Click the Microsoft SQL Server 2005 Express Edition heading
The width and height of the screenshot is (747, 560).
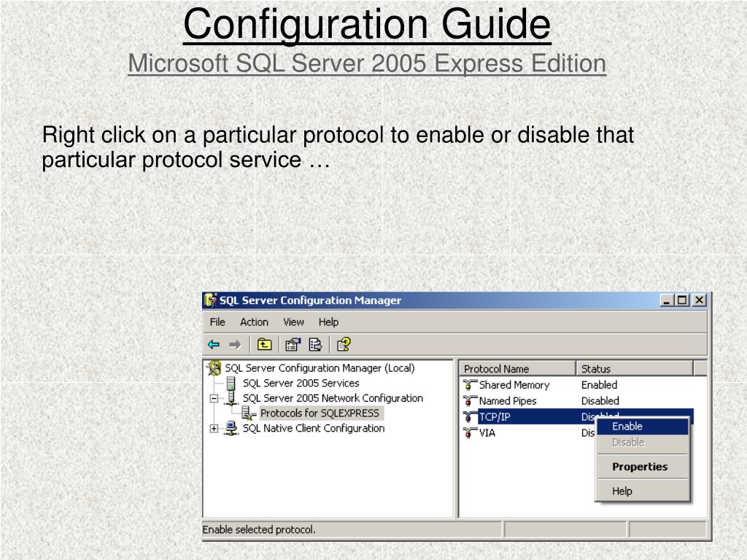[x=367, y=63]
